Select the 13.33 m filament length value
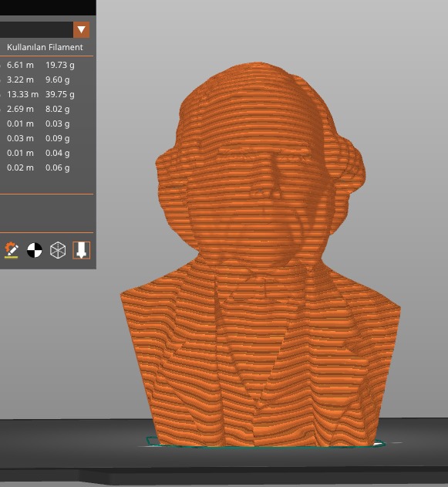This screenshot has height=487, width=448. click(22, 94)
